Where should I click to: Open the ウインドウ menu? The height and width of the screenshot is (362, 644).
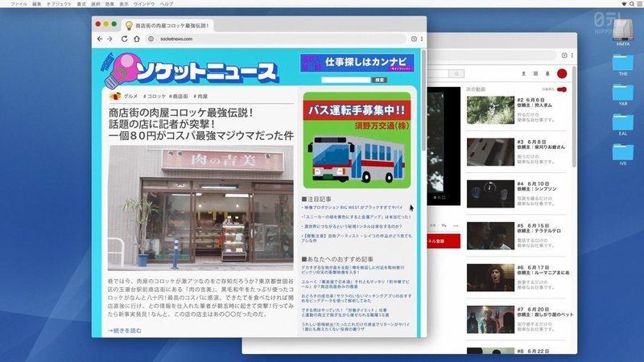(144, 4)
